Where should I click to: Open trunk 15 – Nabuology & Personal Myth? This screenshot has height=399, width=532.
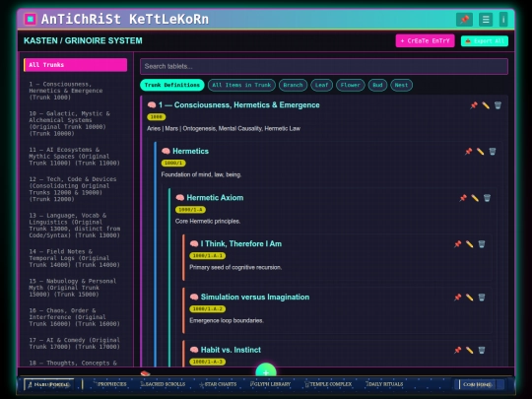74,288
